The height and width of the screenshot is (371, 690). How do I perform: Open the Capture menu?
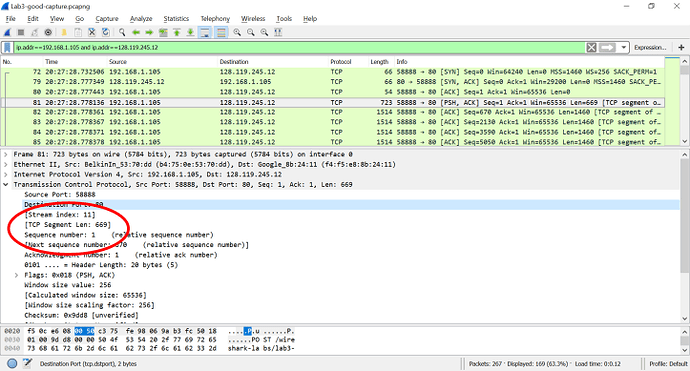point(107,18)
